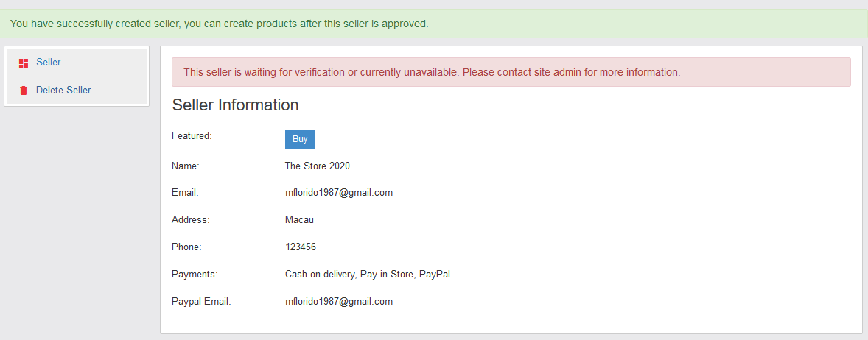Click the red trash icon

(x=24, y=91)
